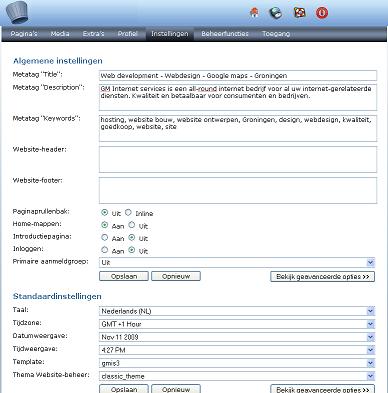The image size is (388, 393).
Task: Set Home-mappen to Aan
Action: 105,225
